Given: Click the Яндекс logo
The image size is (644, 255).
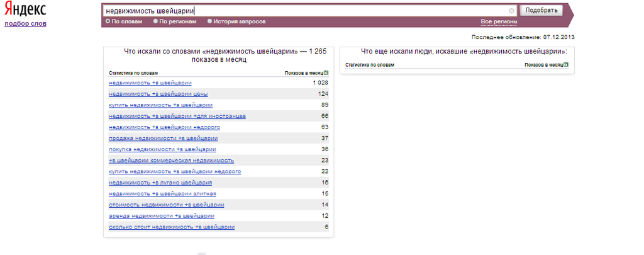Looking at the screenshot, I should (25, 10).
